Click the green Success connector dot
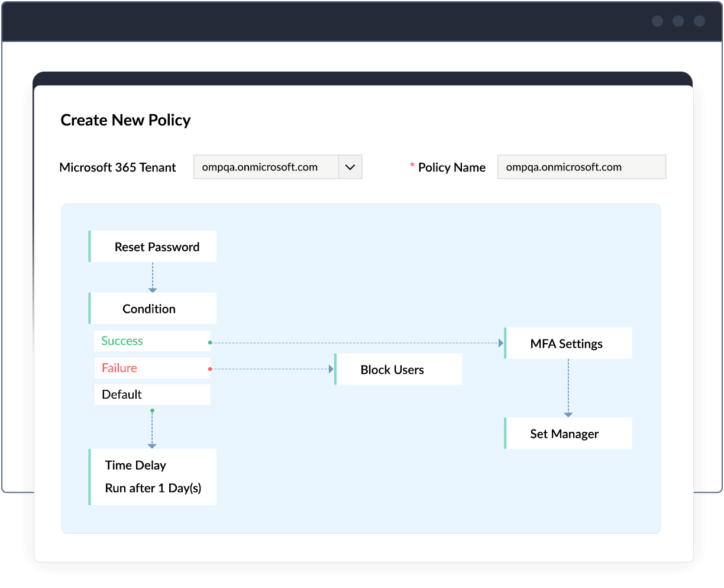 209,341
